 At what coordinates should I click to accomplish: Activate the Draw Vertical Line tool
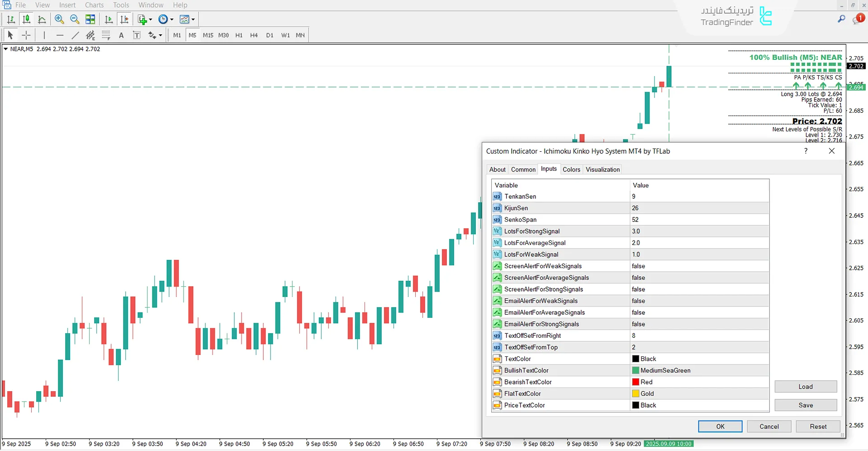point(44,35)
